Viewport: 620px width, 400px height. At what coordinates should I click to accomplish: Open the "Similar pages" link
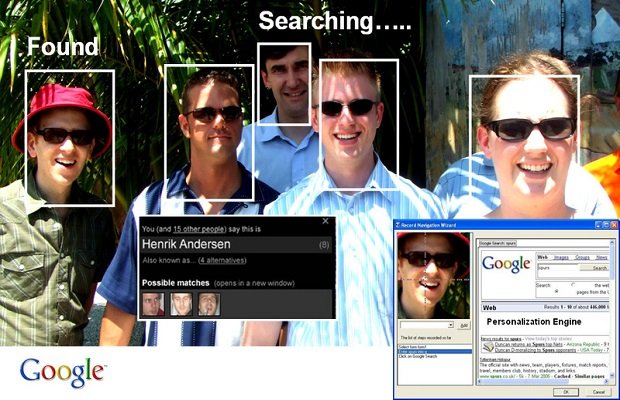point(590,376)
